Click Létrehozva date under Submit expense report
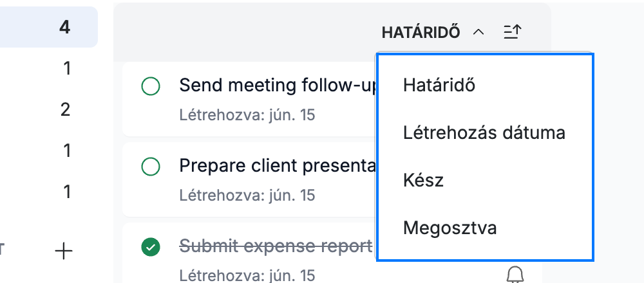Viewport: 644px width, 283px height. 247,275
